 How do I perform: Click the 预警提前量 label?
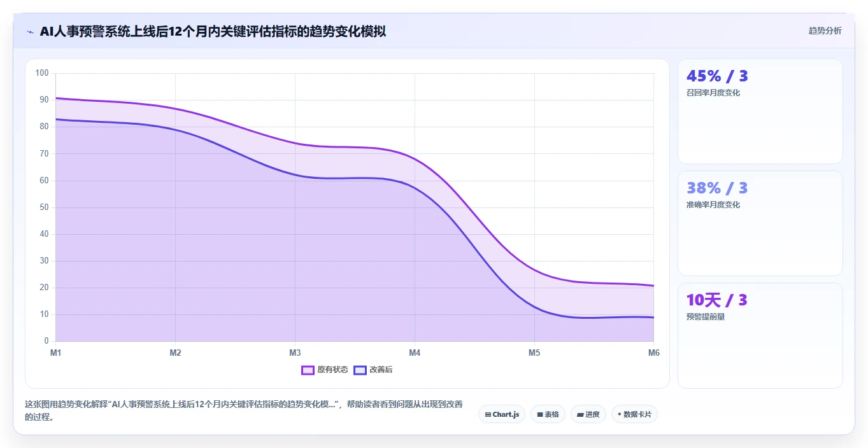706,317
